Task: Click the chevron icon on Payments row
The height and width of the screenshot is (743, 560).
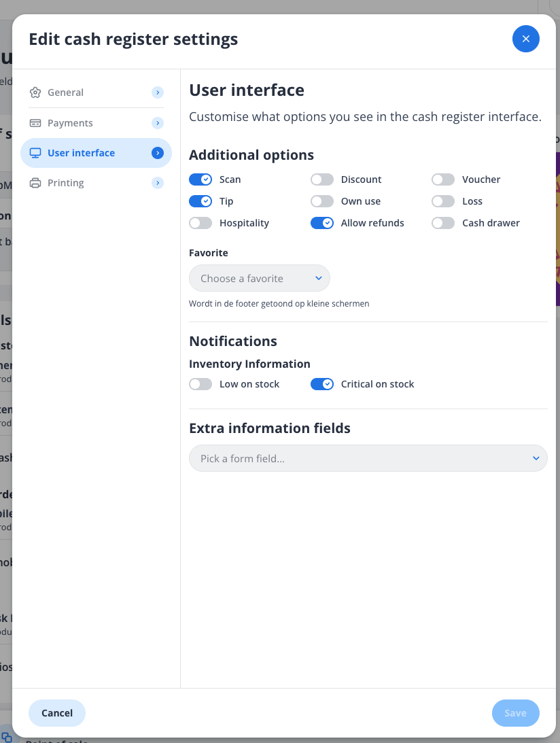Action: pos(158,123)
